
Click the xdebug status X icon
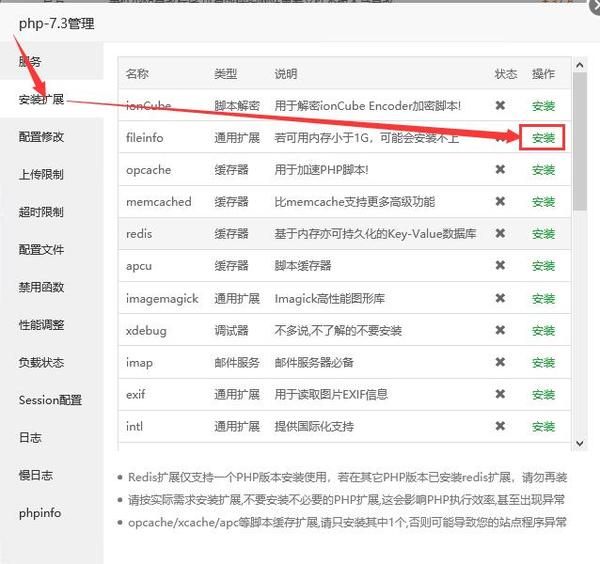(x=500, y=330)
